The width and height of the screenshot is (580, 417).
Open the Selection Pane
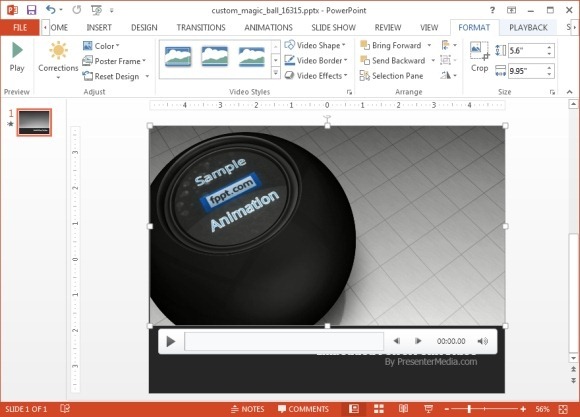click(391, 76)
